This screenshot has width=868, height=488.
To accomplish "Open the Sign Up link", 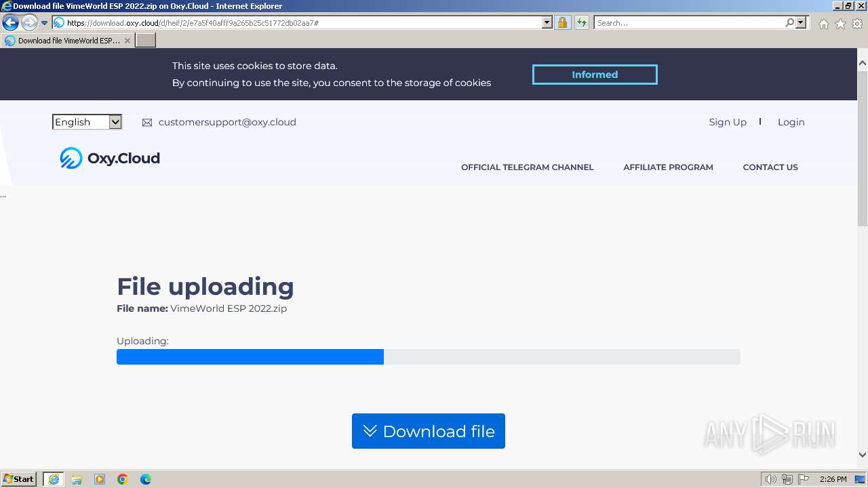I will 728,122.
